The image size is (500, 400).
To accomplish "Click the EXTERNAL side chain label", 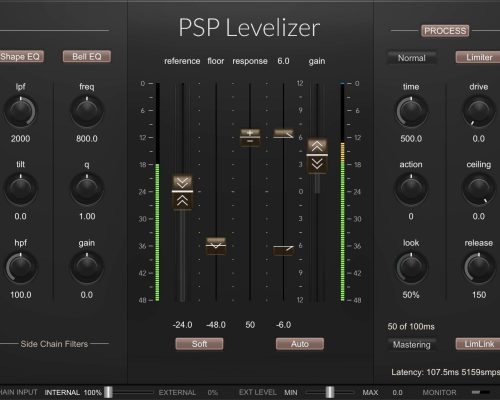I will (177, 393).
